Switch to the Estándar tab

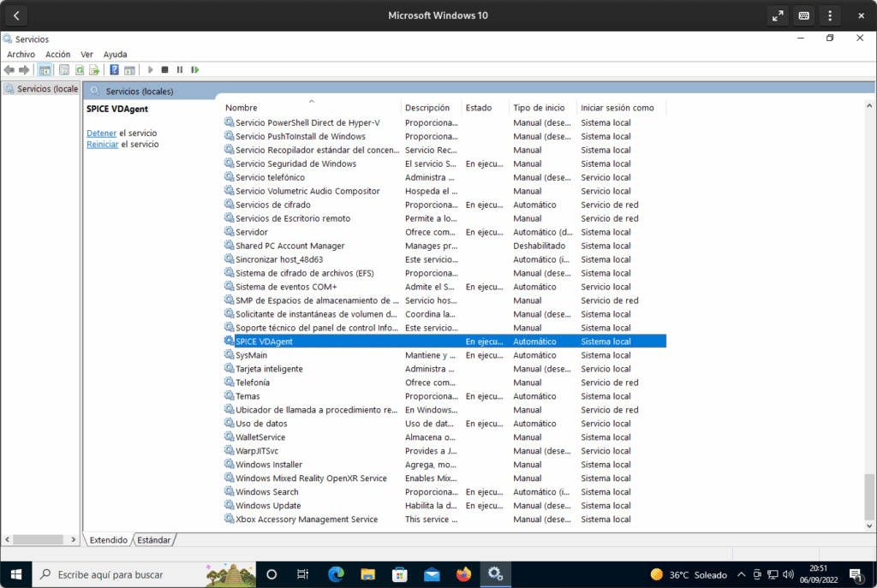point(154,540)
